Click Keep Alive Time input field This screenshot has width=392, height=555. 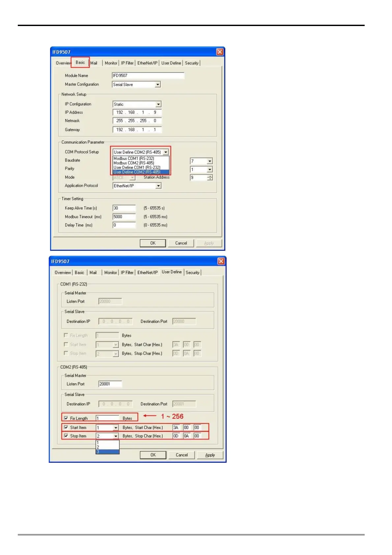124,208
